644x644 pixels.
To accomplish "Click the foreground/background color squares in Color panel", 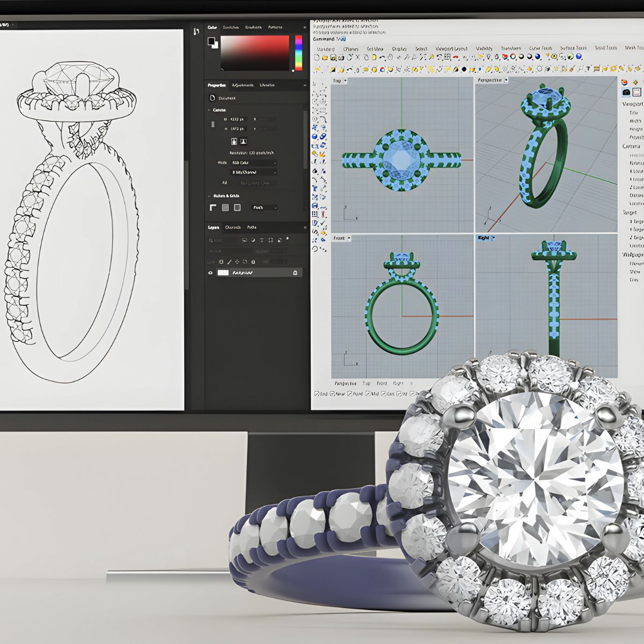I will pos(213,42).
